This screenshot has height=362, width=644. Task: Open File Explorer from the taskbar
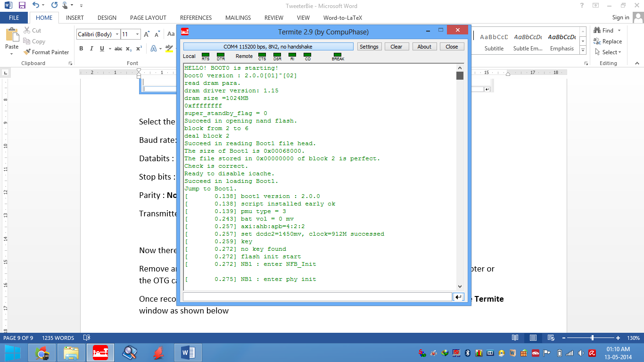point(71,352)
